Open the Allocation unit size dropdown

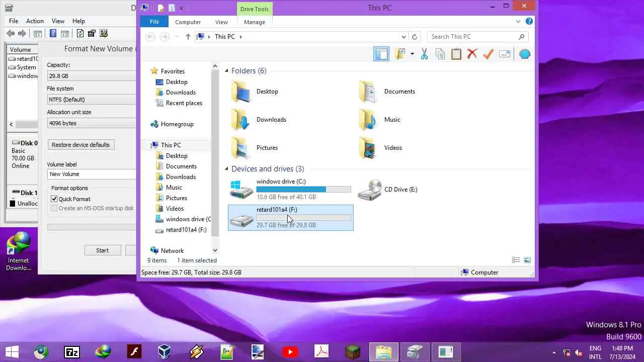(92, 123)
